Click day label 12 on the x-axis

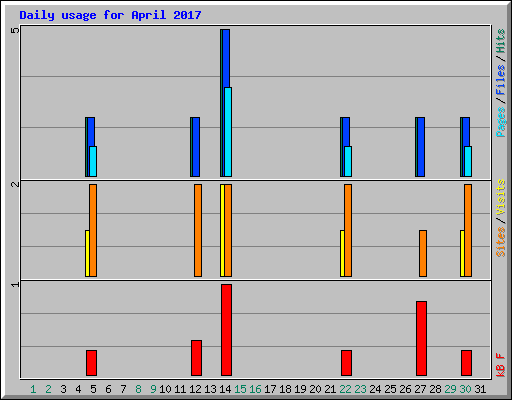tap(195, 389)
